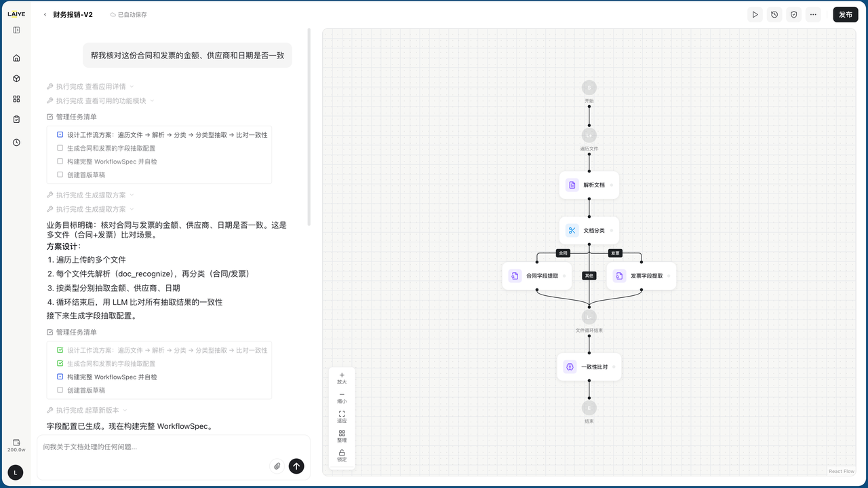Click the 合同 branch label

click(x=563, y=253)
